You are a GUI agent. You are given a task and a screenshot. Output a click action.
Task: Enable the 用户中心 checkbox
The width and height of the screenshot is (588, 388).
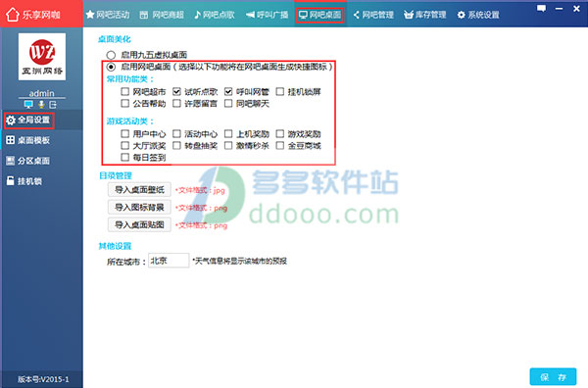click(x=124, y=133)
